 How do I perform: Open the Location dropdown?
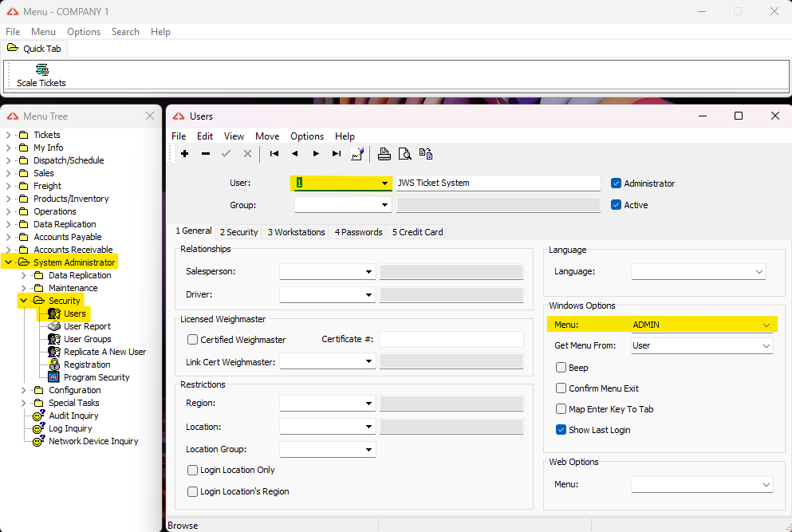pos(368,427)
